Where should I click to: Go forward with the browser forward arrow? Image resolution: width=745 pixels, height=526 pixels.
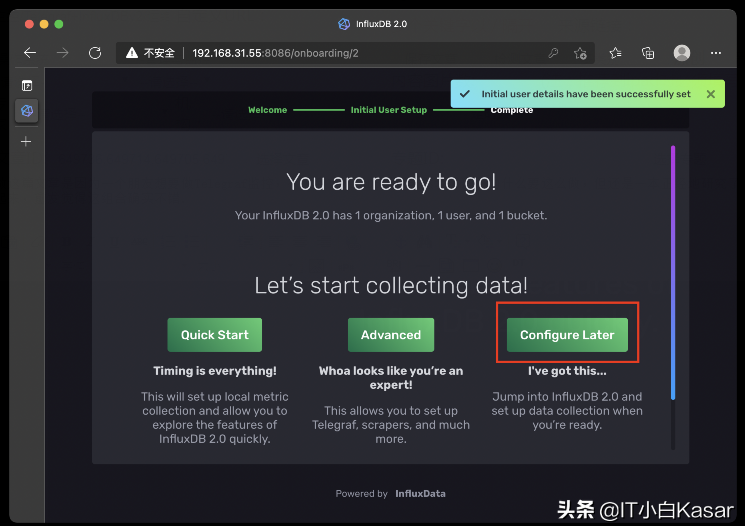[x=62, y=53]
